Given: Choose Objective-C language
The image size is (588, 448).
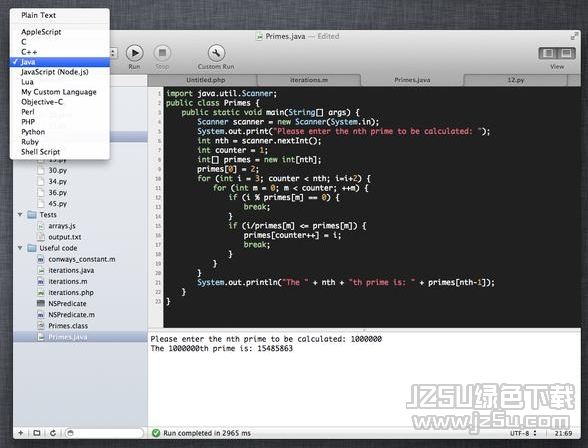Looking at the screenshot, I should coord(42,102).
